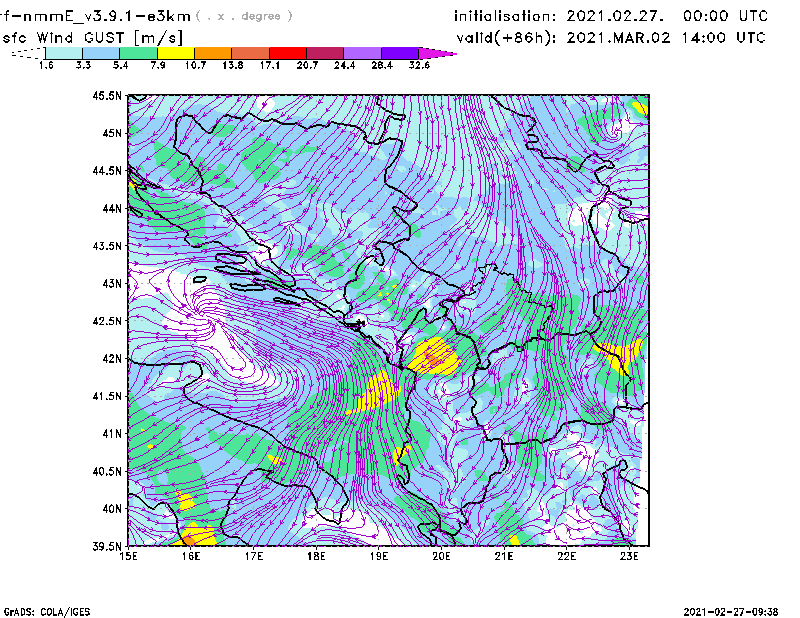Image resolution: width=800 pixels, height=618 pixels.
Task: Click the legend value 7.9
Action: pyautogui.click(x=158, y=65)
